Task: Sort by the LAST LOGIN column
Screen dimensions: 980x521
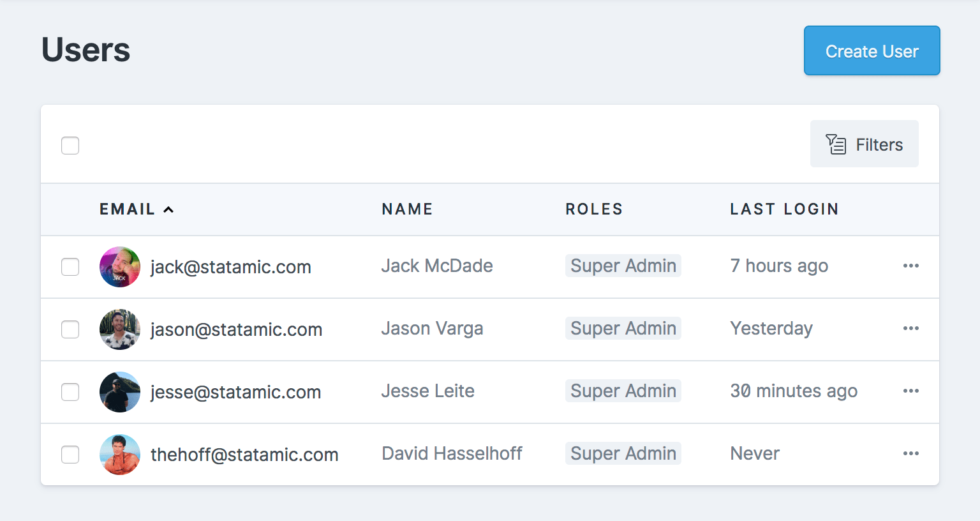Action: coord(784,209)
